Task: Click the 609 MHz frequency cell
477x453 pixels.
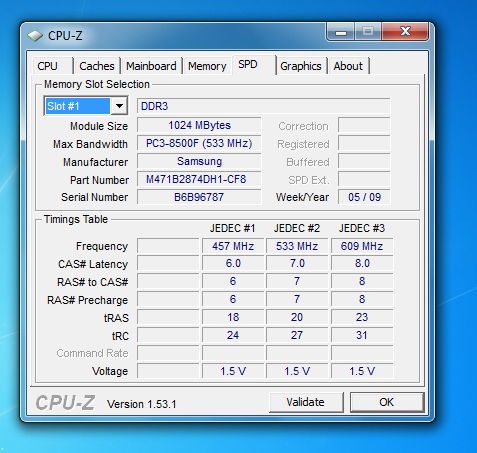Action: pos(362,246)
